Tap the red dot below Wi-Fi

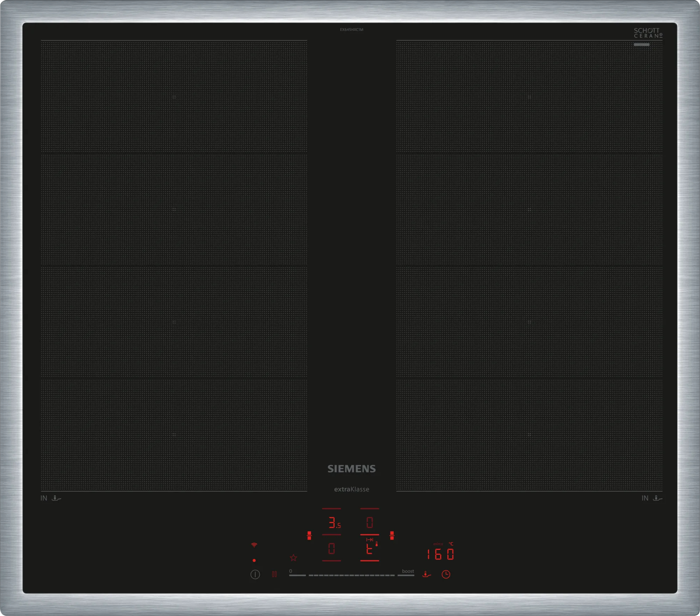coord(254,560)
